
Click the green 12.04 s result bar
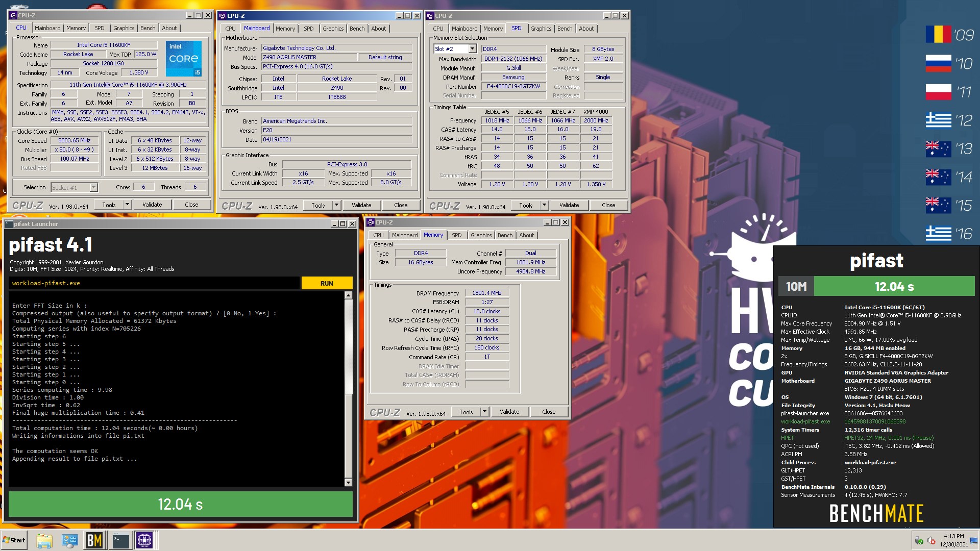tap(181, 504)
